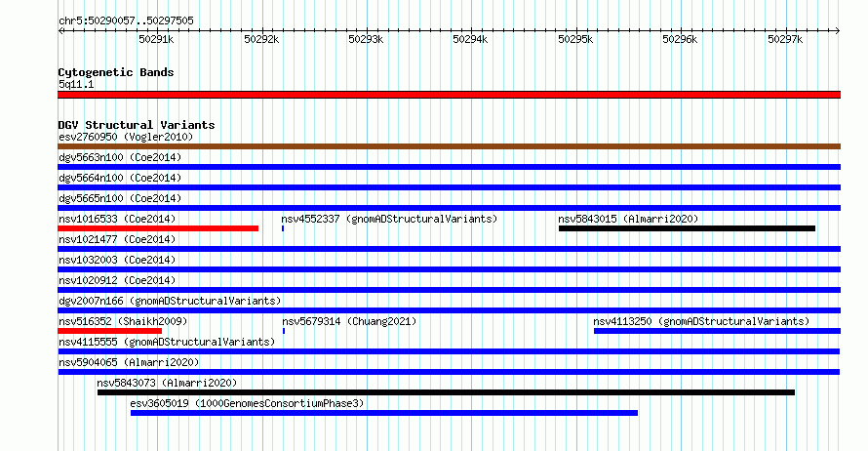Click the black nsv5843015 variant bar

click(687, 228)
